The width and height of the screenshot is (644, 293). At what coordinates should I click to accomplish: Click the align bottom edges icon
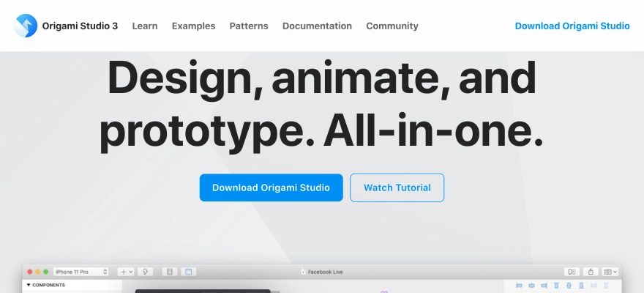tap(582, 286)
